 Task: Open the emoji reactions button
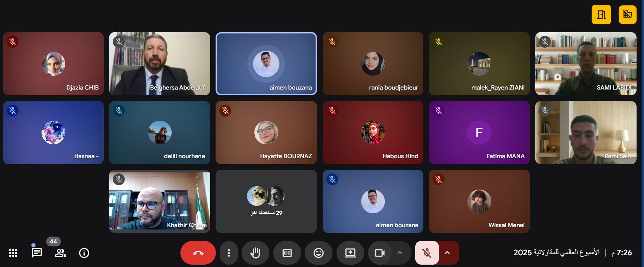click(x=319, y=253)
